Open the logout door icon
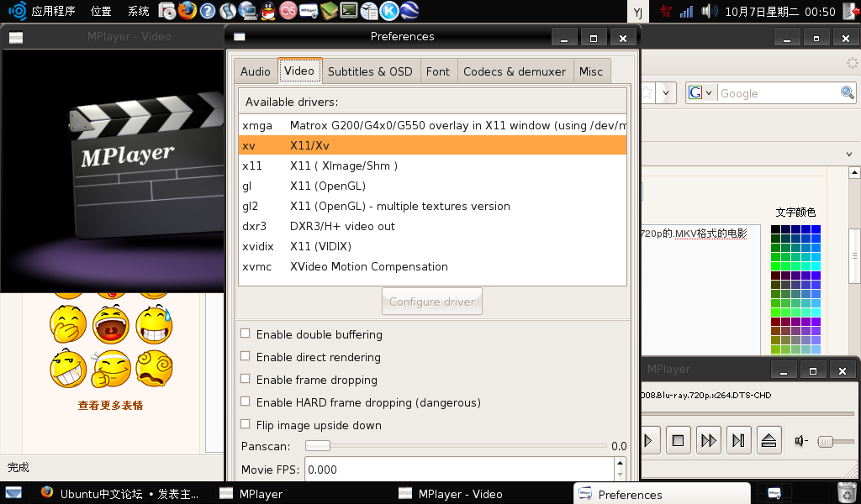The image size is (861, 504). (850, 11)
